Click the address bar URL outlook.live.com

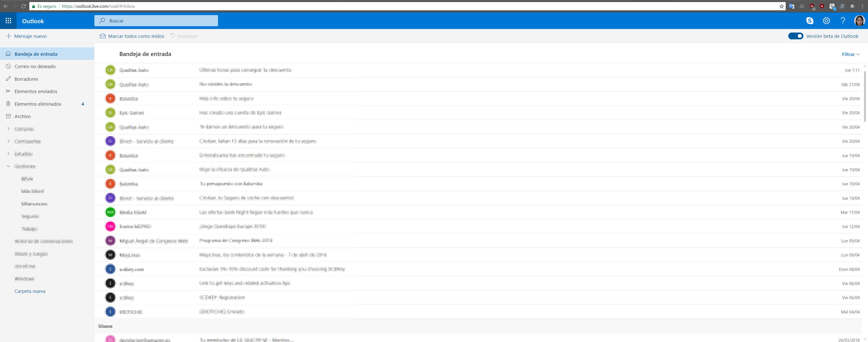(98, 6)
